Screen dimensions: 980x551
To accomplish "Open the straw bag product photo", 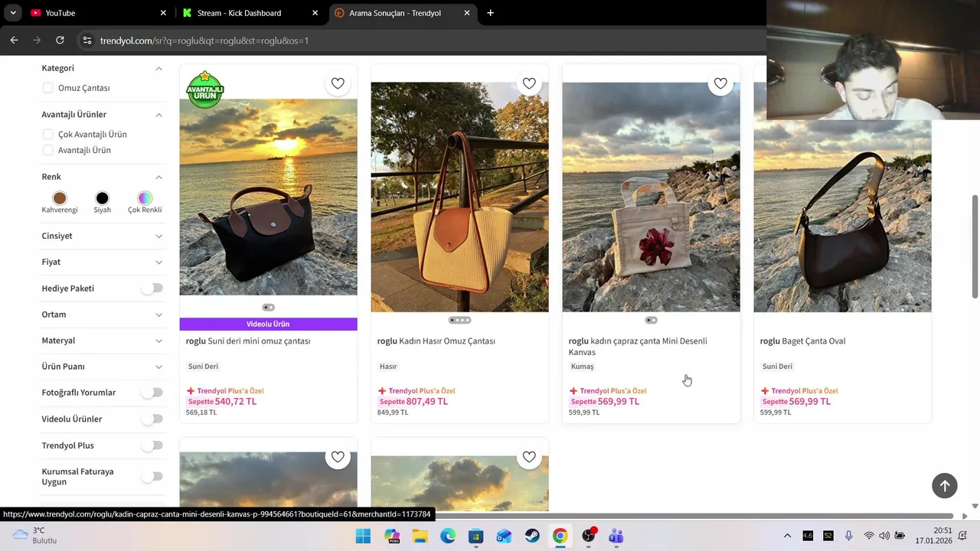I will point(459,197).
